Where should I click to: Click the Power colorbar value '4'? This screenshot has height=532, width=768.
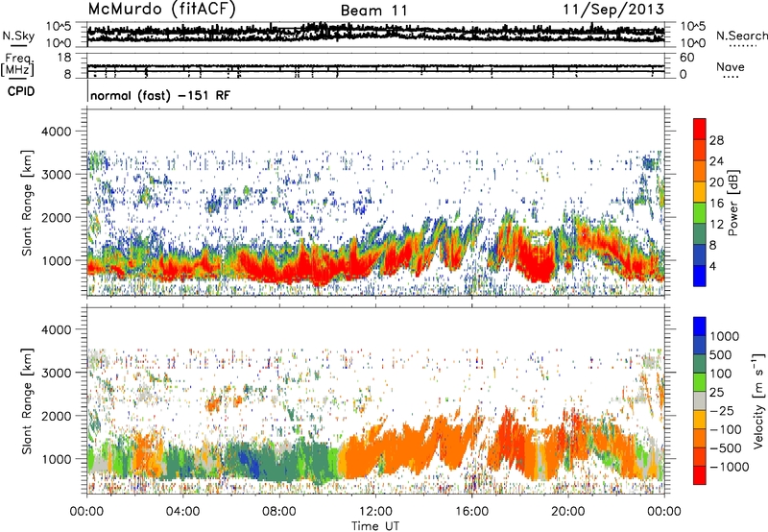(712, 266)
